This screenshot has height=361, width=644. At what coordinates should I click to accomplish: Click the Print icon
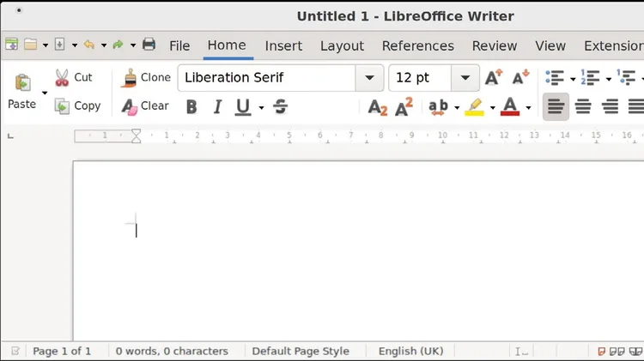point(149,45)
